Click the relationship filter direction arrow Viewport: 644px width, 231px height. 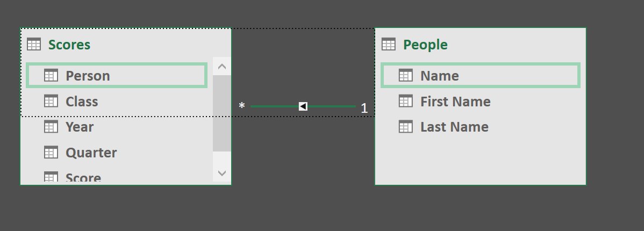(303, 107)
